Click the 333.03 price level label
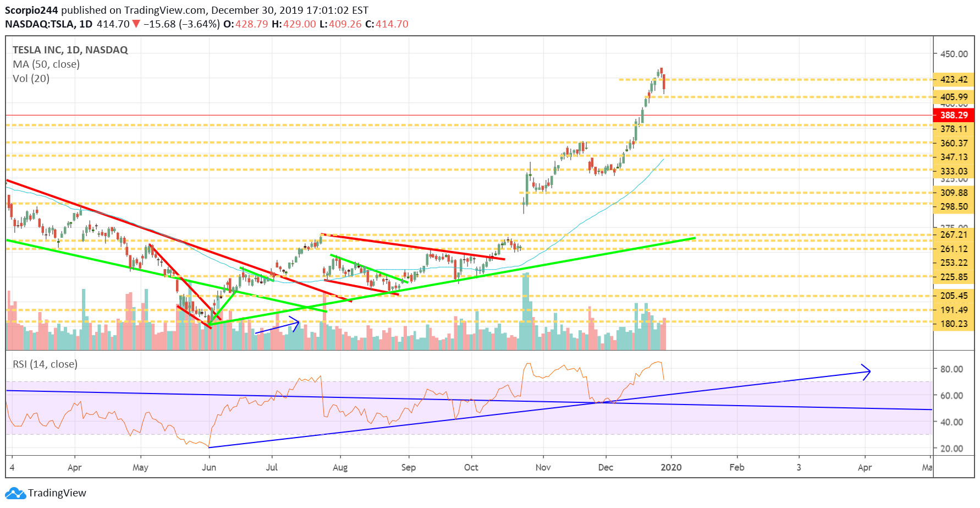Viewport: 980px width, 508px height. click(x=954, y=172)
